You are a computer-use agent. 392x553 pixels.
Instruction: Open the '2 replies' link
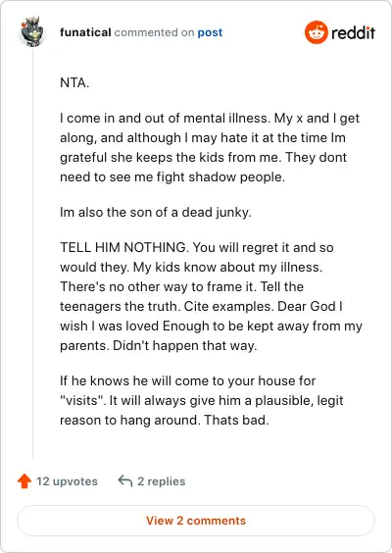pyautogui.click(x=161, y=481)
